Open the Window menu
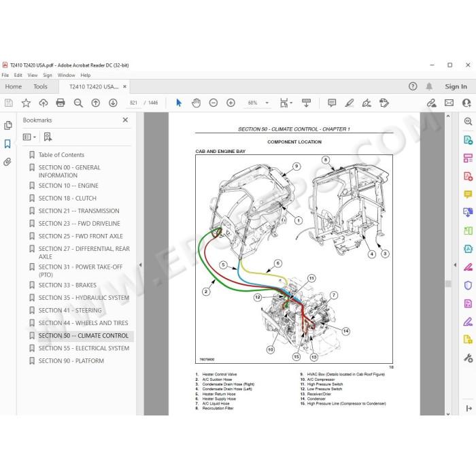The image size is (476, 476). (x=66, y=75)
